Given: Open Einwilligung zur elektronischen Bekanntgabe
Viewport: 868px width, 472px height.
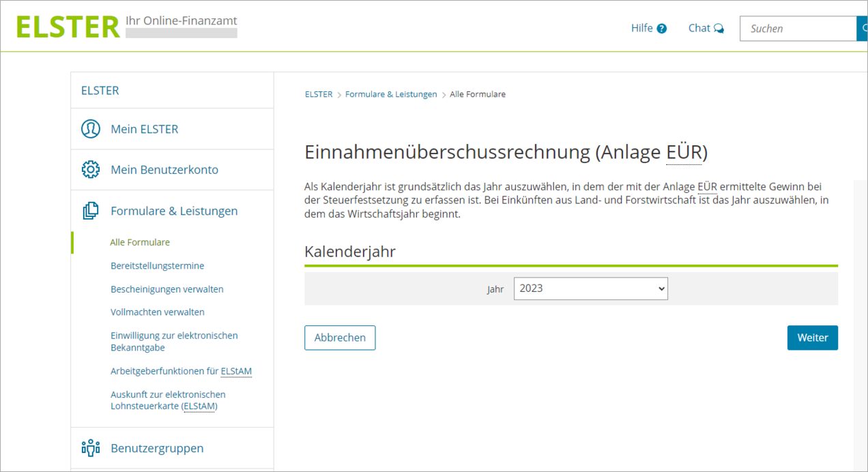Looking at the screenshot, I should click(174, 342).
